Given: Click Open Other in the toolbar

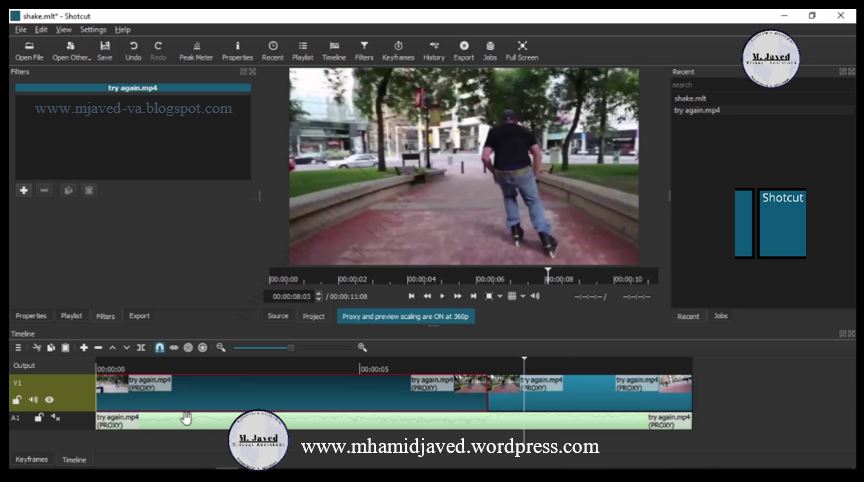Looking at the screenshot, I should coord(71,51).
